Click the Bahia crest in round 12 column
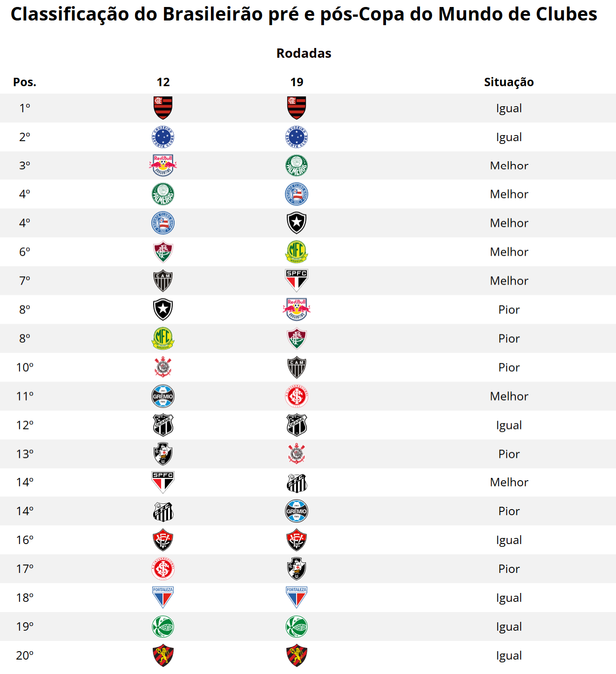616x674 pixels. click(x=163, y=223)
